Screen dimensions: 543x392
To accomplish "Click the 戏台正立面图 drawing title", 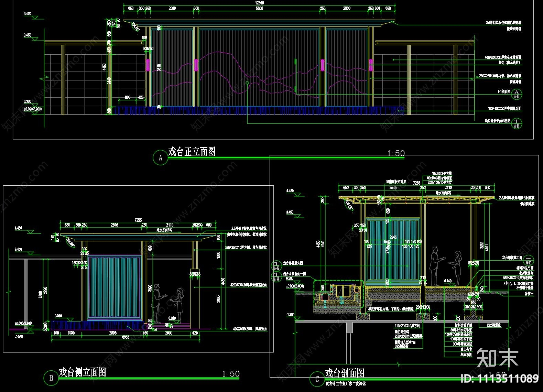I will [192, 152].
